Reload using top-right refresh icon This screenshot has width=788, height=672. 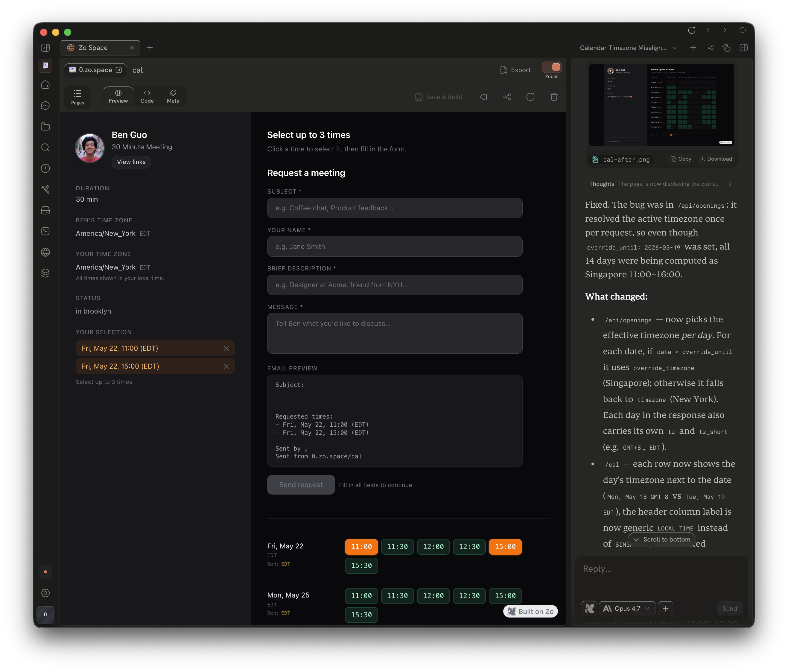692,31
